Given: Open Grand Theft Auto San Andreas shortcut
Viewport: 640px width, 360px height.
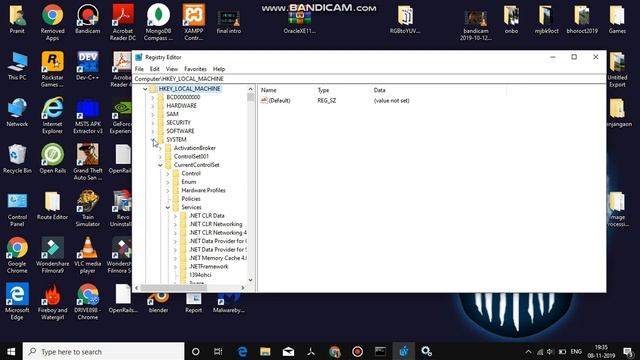Looking at the screenshot, I should click(87, 162).
